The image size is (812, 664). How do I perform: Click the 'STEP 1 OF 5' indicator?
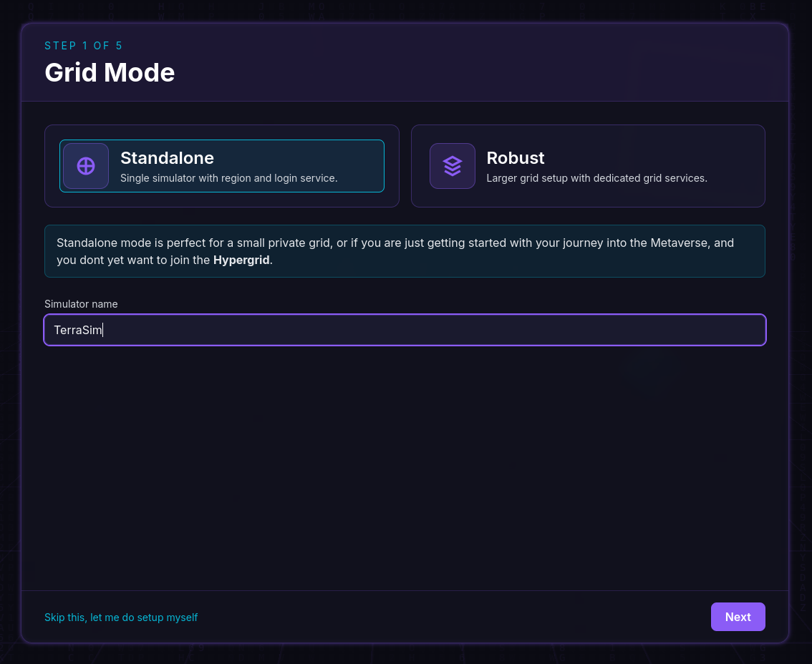(x=83, y=46)
